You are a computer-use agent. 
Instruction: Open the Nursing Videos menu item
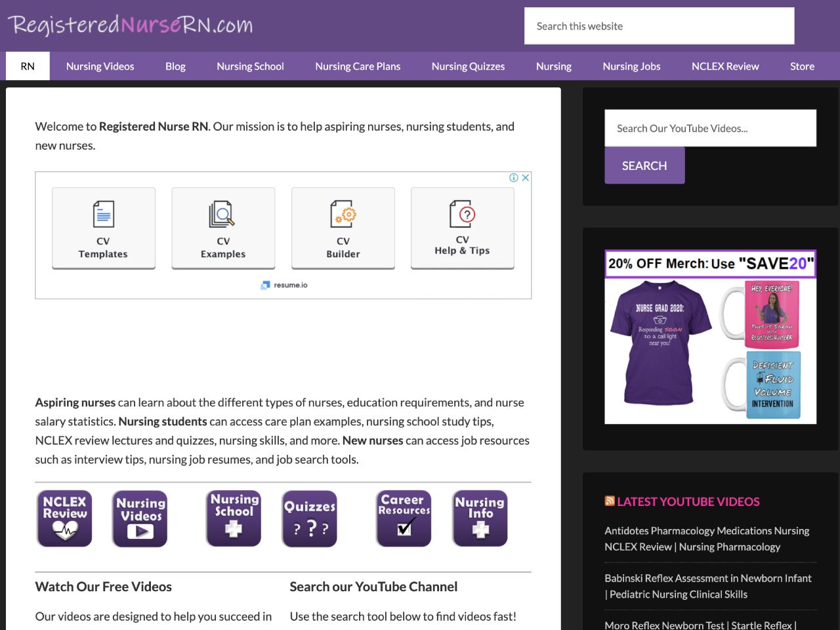(x=100, y=66)
